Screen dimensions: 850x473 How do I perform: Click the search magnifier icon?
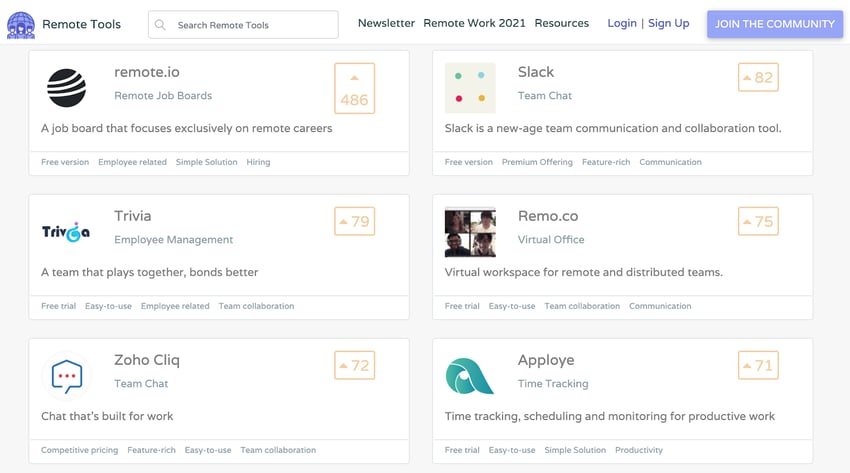pyautogui.click(x=160, y=25)
